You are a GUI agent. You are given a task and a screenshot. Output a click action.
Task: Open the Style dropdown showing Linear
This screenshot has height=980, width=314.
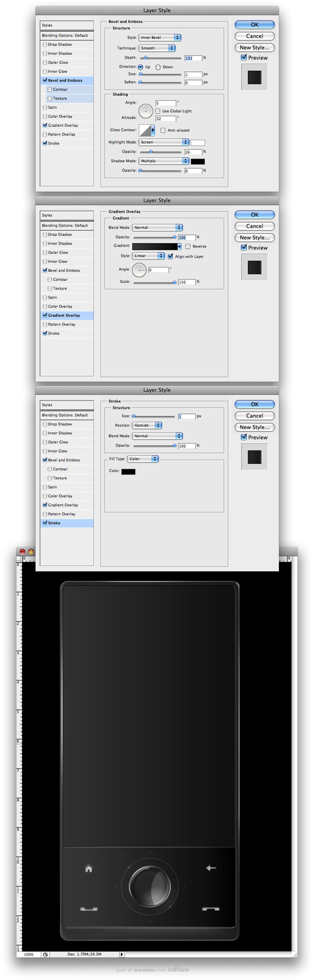click(x=149, y=256)
